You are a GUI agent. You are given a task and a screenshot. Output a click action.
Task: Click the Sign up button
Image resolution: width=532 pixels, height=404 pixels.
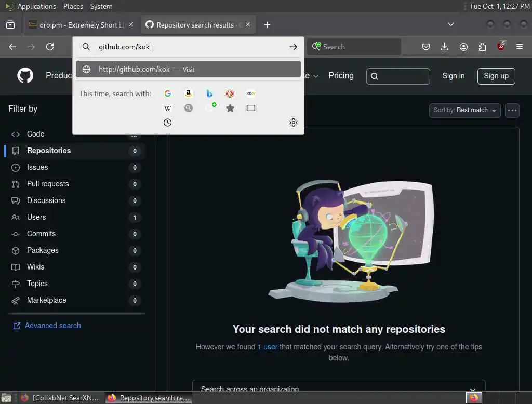coord(496,76)
